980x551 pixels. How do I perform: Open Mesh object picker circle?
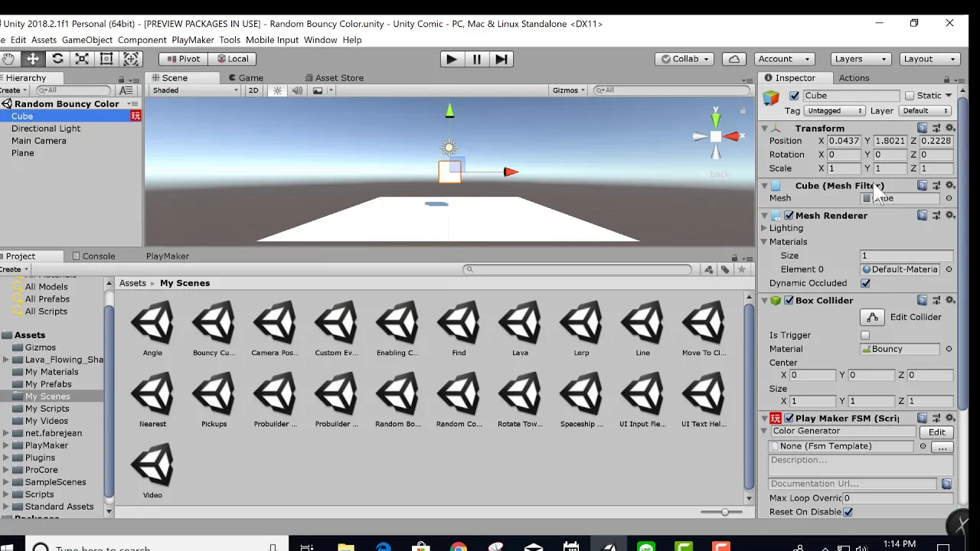coord(949,198)
